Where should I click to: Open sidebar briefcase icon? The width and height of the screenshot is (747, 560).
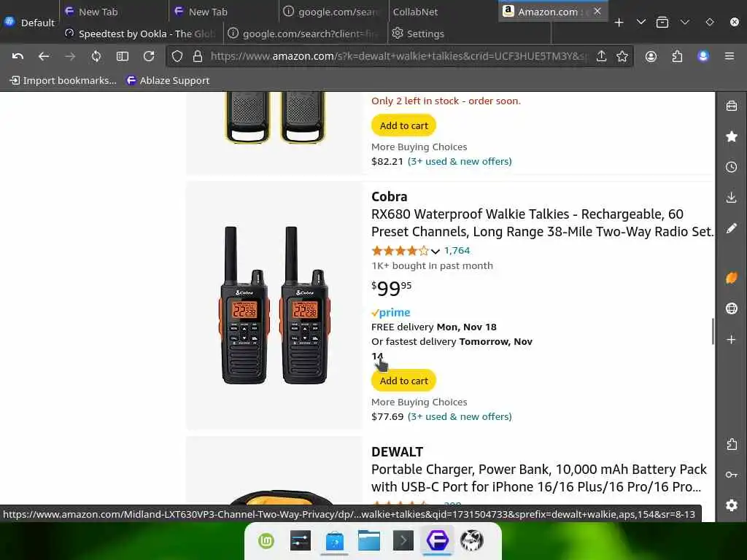[731, 106]
